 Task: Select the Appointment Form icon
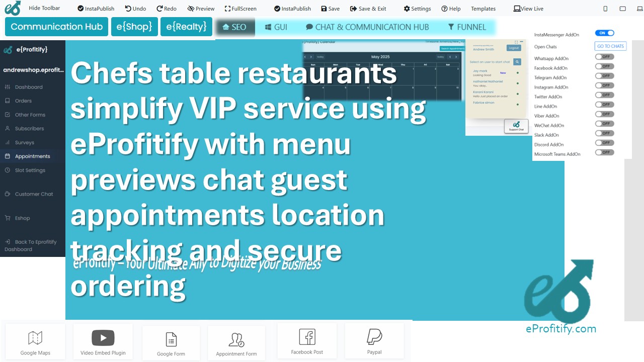(x=236, y=339)
